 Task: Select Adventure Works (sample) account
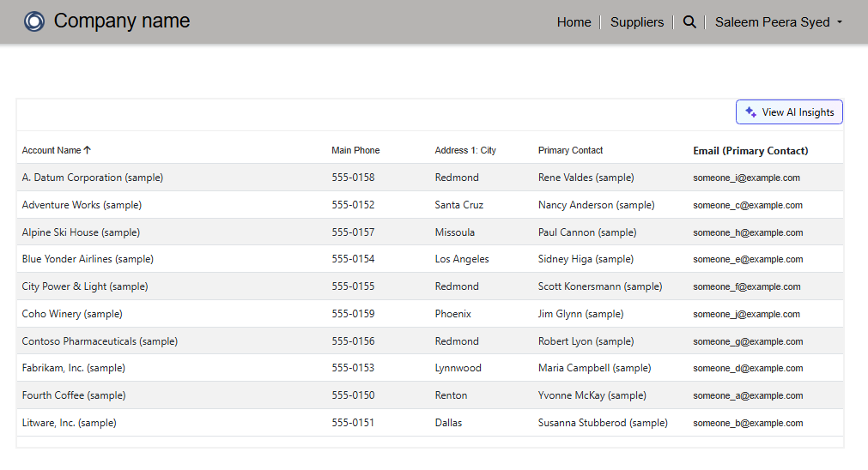pos(82,205)
